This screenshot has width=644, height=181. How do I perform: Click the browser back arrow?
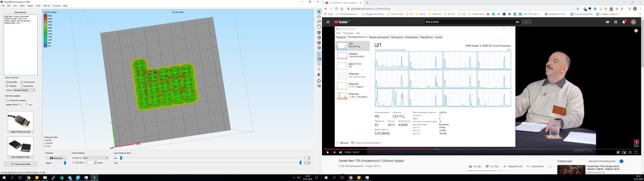pyautogui.click(x=326, y=9)
